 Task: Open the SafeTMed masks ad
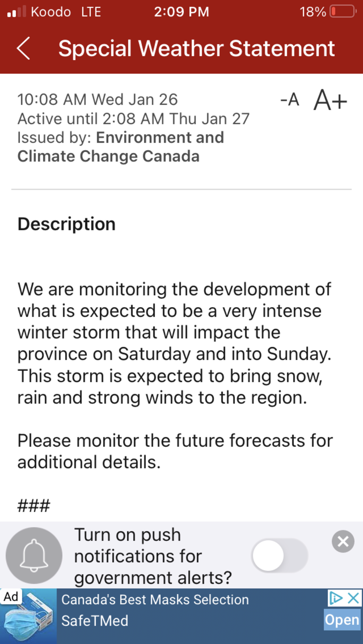(x=342, y=620)
